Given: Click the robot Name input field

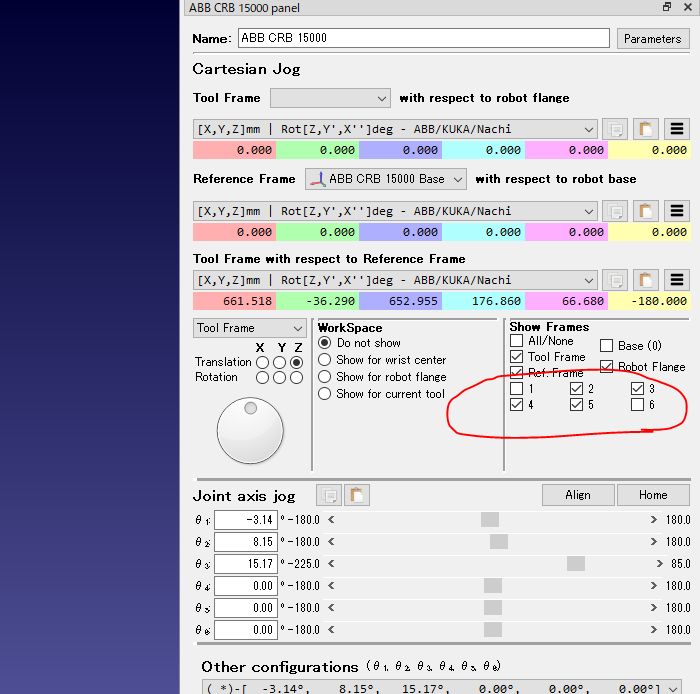Looking at the screenshot, I should pyautogui.click(x=422, y=38).
